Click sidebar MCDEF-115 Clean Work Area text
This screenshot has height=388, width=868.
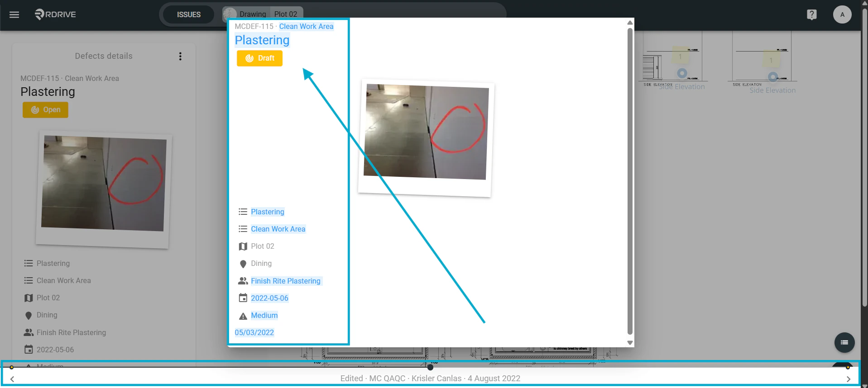click(x=70, y=78)
